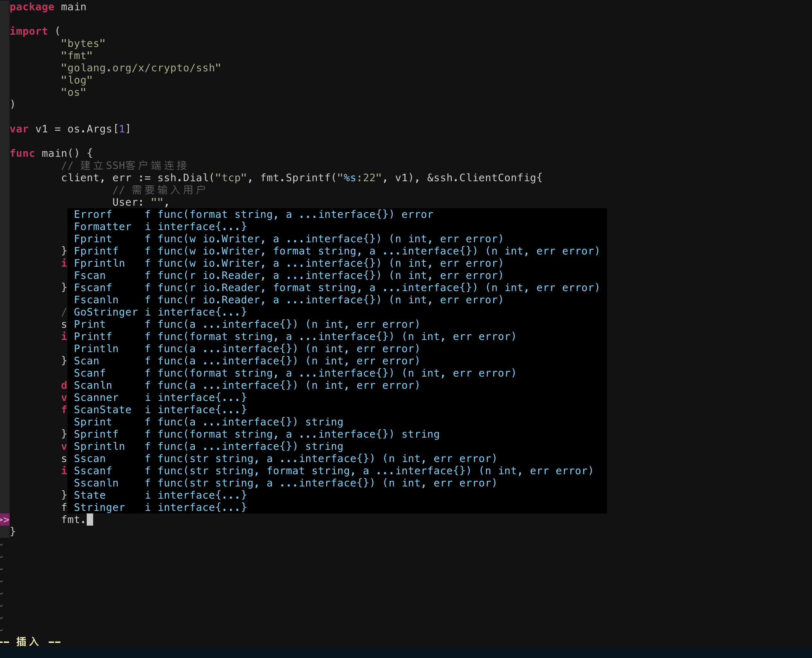Pick Scanf in the autocomplete popup
This screenshot has height=658, width=812.
pos(337,373)
